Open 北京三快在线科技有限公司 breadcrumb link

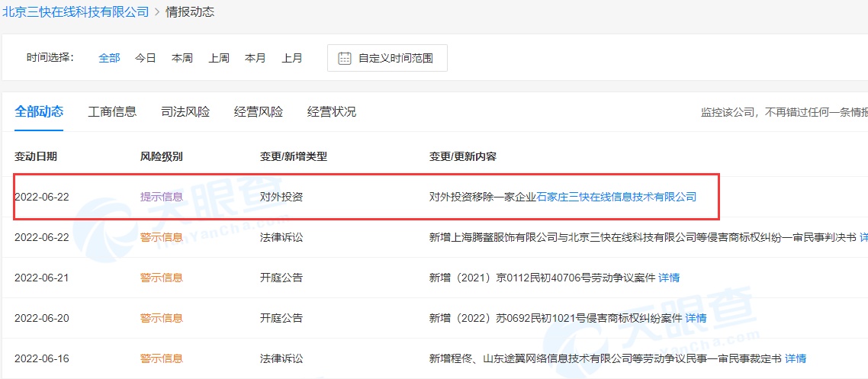74,11
